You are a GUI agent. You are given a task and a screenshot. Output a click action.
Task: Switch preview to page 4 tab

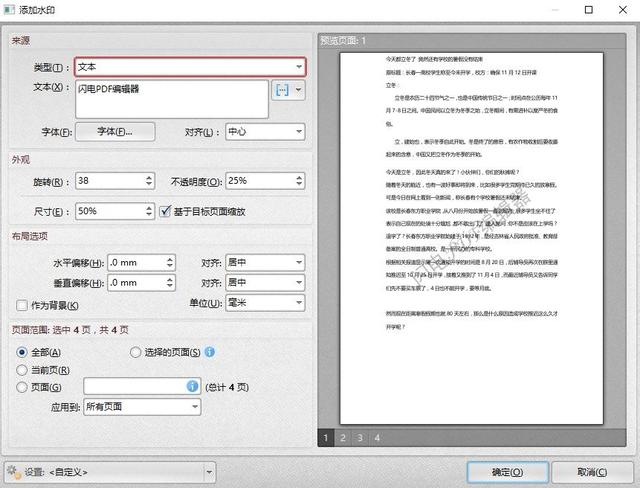(377, 438)
